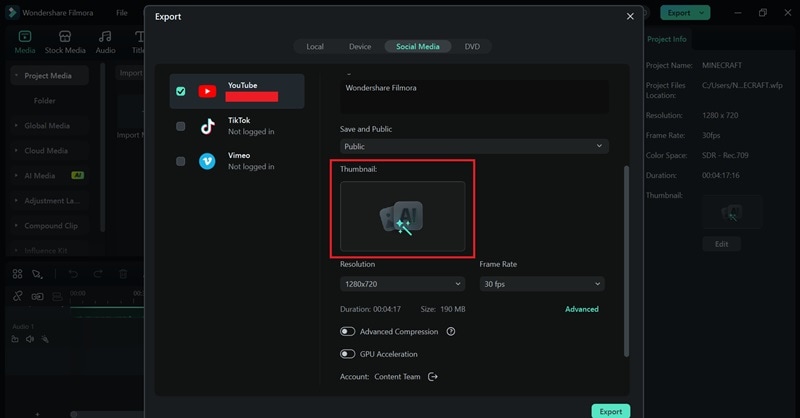
Task: Click the Advanced Compression help icon
Action: pyautogui.click(x=451, y=332)
